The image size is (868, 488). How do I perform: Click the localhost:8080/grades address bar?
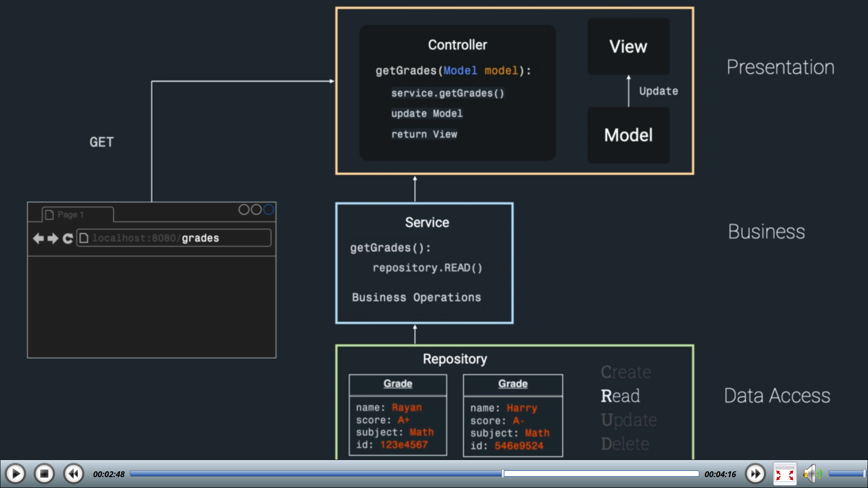point(174,238)
